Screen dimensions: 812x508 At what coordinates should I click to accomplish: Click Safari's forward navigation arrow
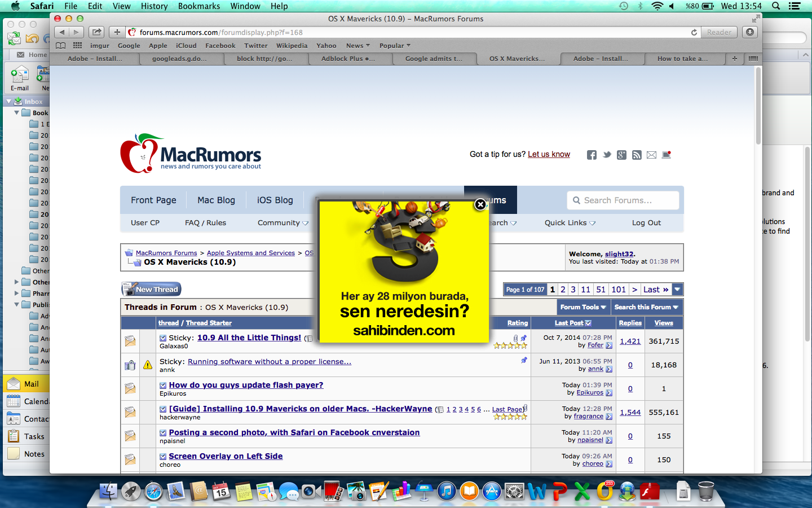[x=77, y=32]
